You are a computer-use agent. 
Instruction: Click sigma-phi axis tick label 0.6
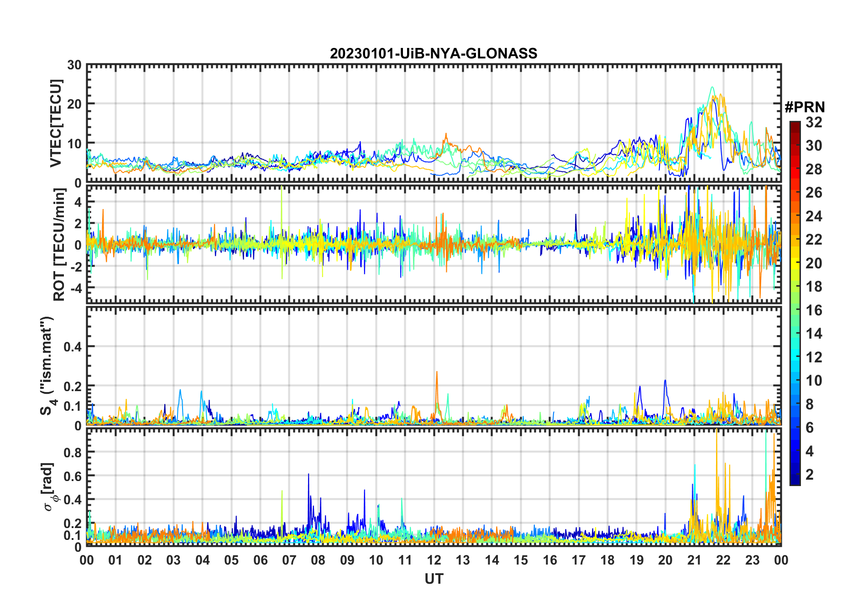click(73, 476)
